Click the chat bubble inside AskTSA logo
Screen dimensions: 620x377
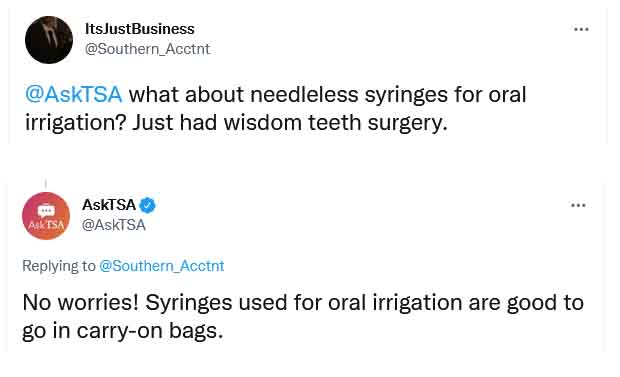[x=46, y=211]
